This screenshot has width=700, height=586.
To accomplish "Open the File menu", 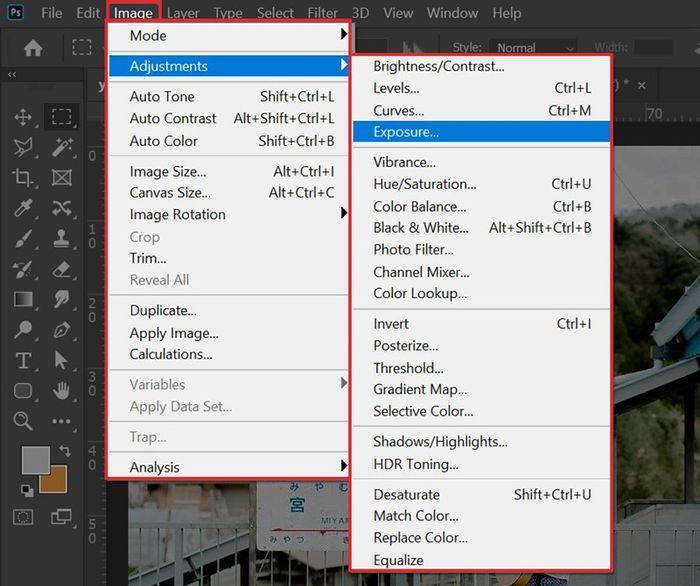I will point(52,13).
